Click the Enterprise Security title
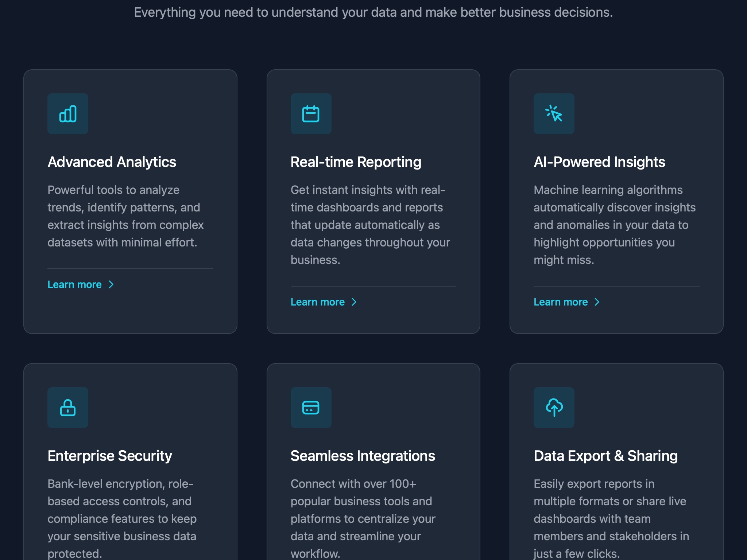Viewport: 747px width, 560px height. tap(109, 455)
